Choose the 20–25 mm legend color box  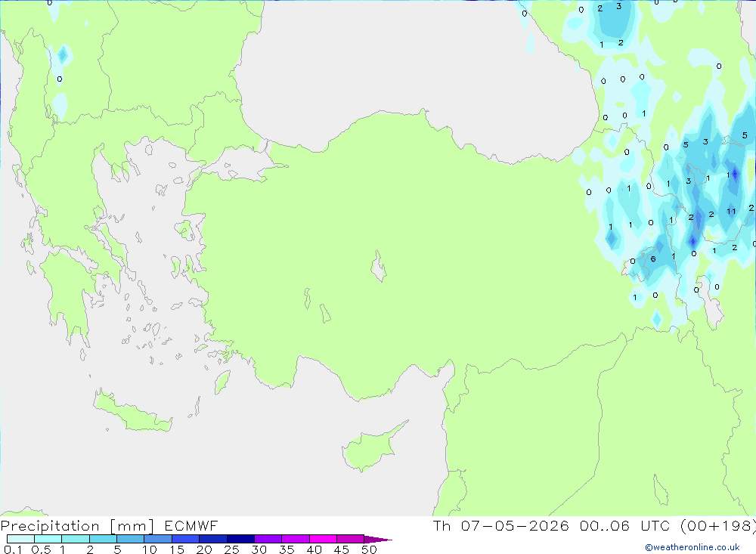[x=212, y=539]
